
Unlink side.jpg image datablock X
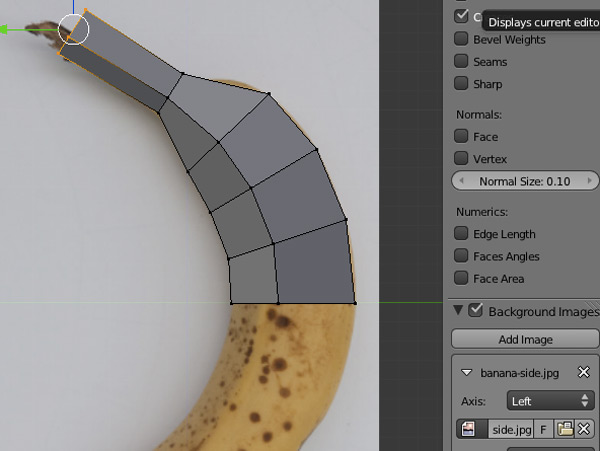point(584,429)
